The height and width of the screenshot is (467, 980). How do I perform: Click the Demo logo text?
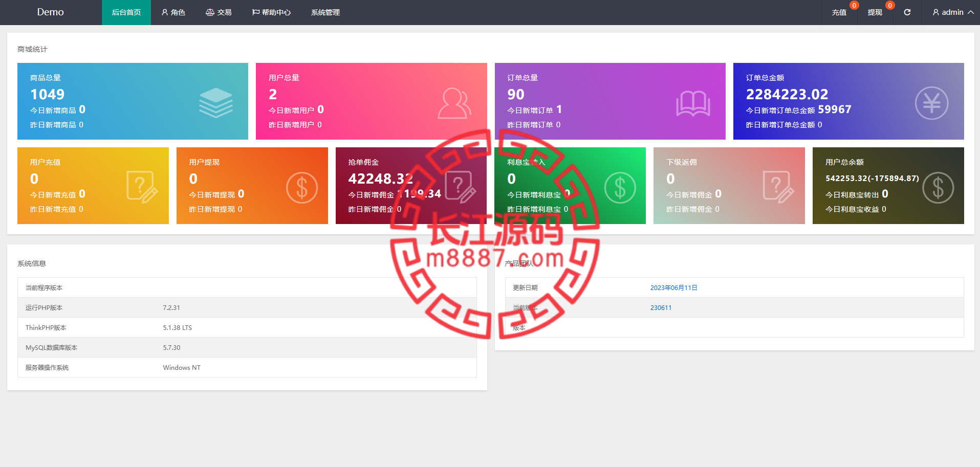coord(50,12)
